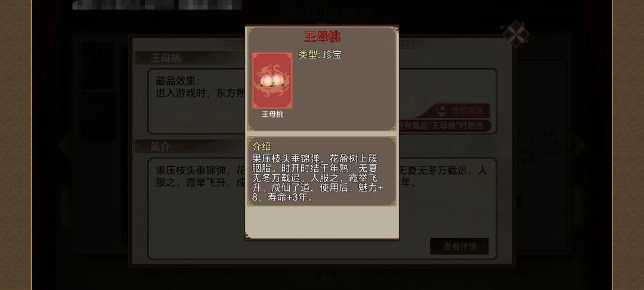Screen dimensions: 644x290
Task: Click the 藏品效果 description text
Action: point(200,87)
